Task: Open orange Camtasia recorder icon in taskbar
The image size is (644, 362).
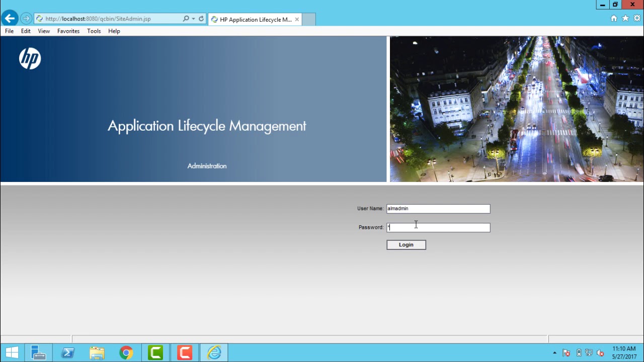Action: [185, 352]
